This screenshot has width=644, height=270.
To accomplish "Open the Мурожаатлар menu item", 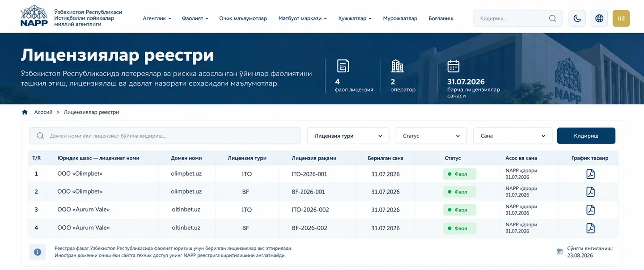I will (x=400, y=18).
